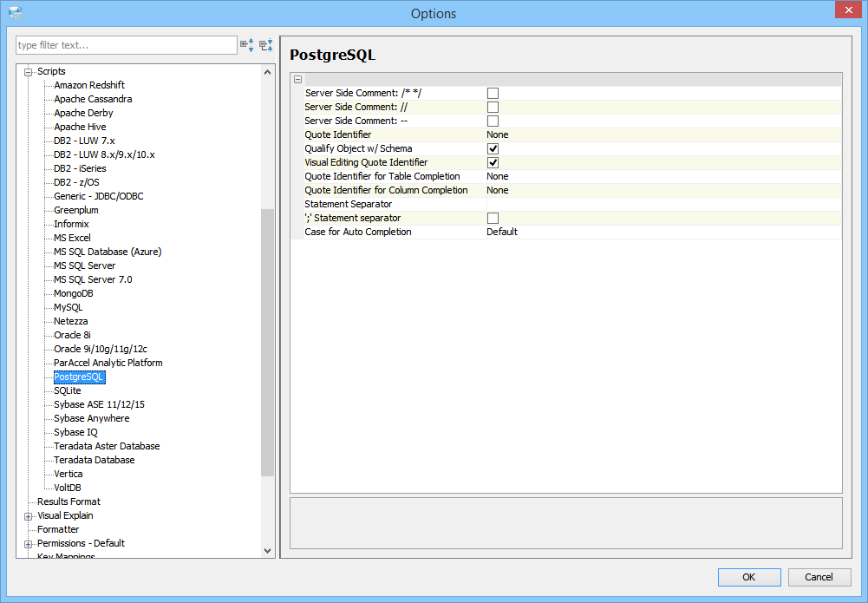Select Greenplum tree item

pos(75,210)
